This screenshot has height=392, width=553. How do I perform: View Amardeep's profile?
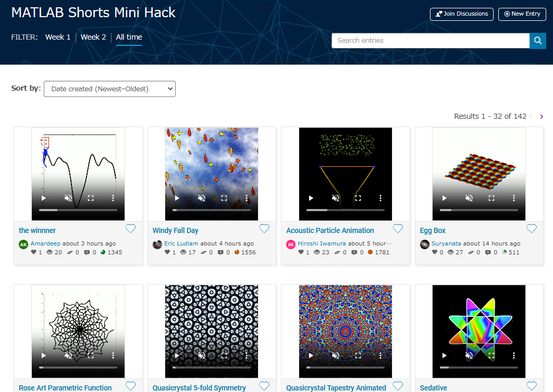click(45, 243)
